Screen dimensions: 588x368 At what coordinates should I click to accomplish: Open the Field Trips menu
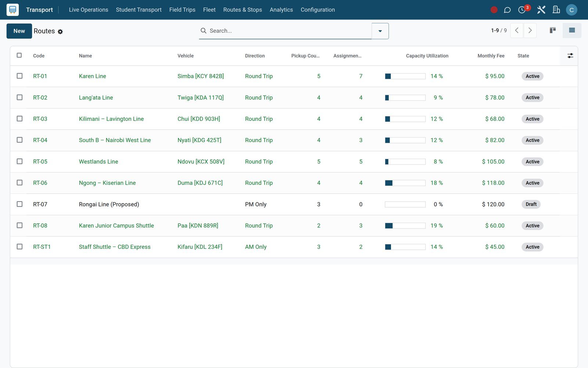[182, 10]
